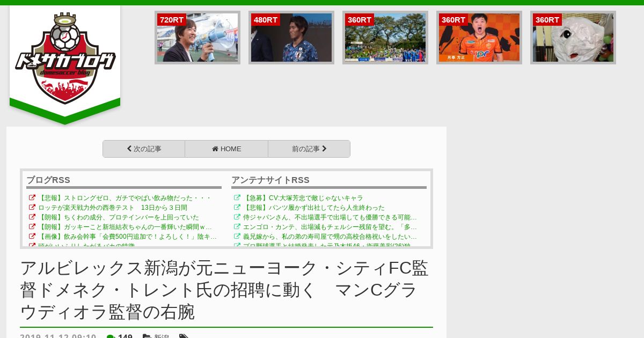Open external-link icon beside ちくわの成分 headline
This screenshot has height=338, width=644.
pyautogui.click(x=32, y=217)
